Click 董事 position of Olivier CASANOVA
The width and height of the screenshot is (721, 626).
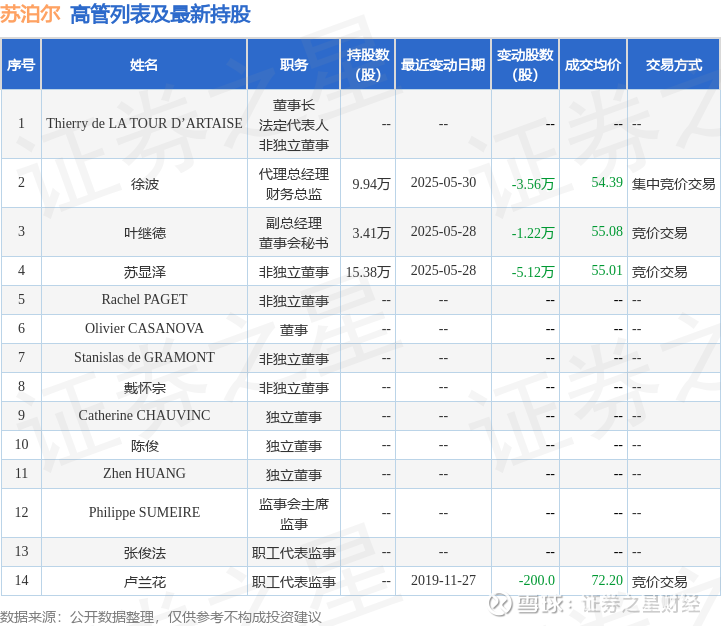(293, 330)
